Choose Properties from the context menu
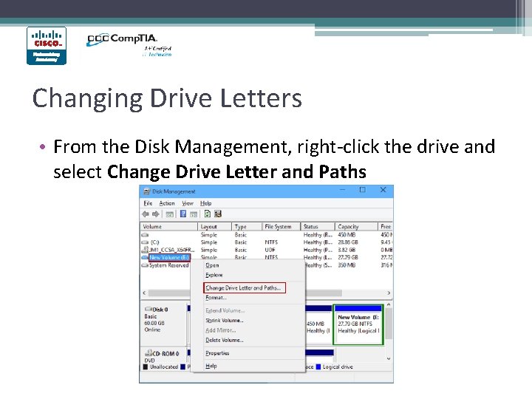Image resolution: width=532 pixels, height=399 pixels. 248,353
